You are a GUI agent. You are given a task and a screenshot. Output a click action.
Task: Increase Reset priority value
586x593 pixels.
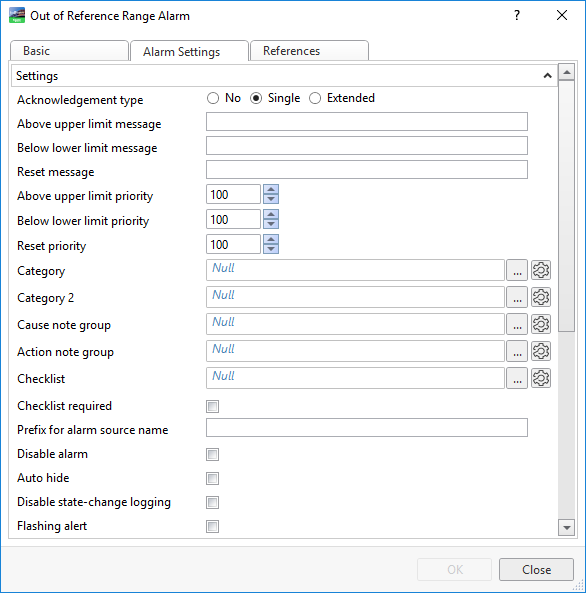tap(271, 239)
